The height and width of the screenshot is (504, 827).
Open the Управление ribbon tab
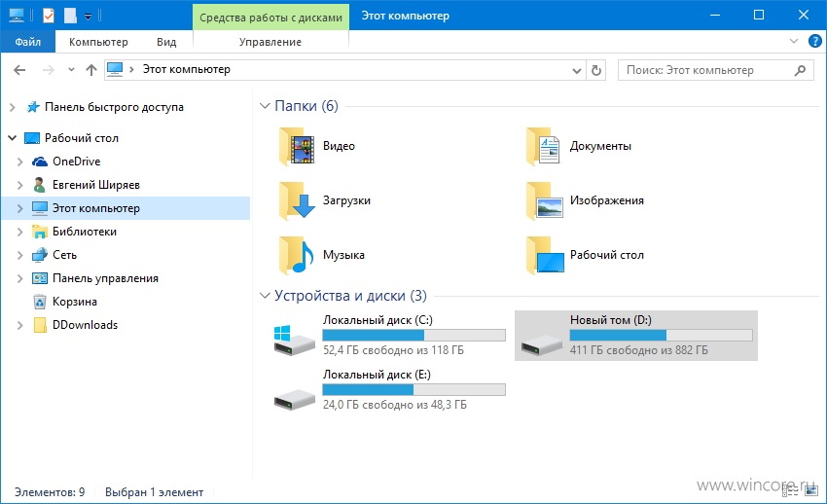tap(270, 42)
